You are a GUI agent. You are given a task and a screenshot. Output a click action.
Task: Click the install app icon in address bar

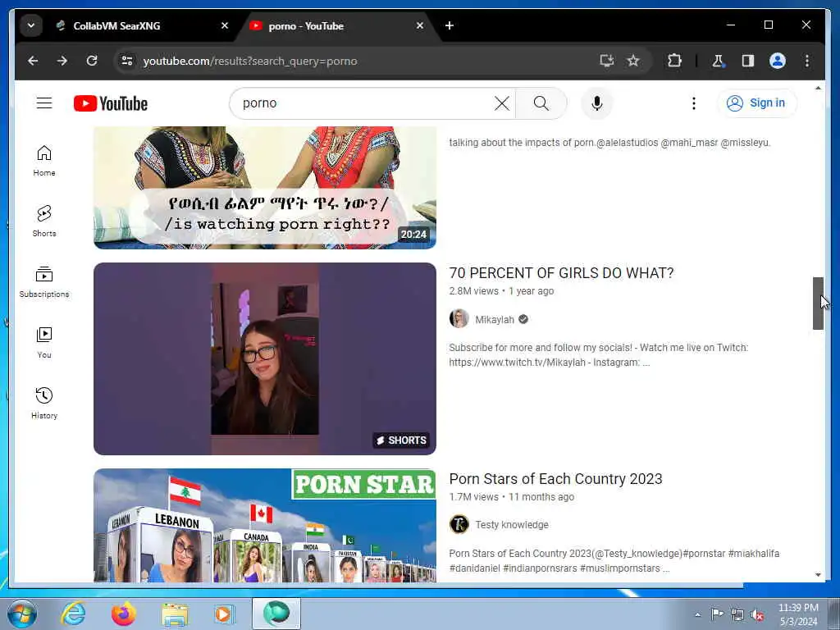click(606, 61)
